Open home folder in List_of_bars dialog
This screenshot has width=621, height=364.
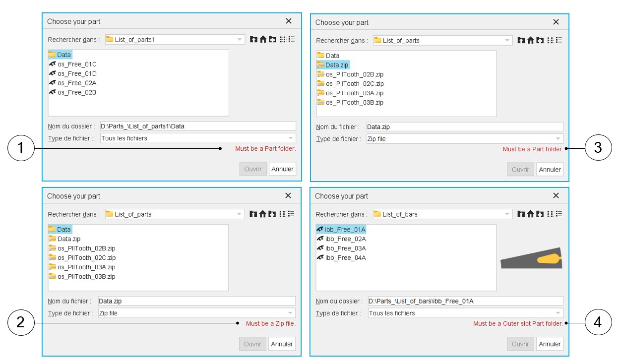[x=531, y=214]
